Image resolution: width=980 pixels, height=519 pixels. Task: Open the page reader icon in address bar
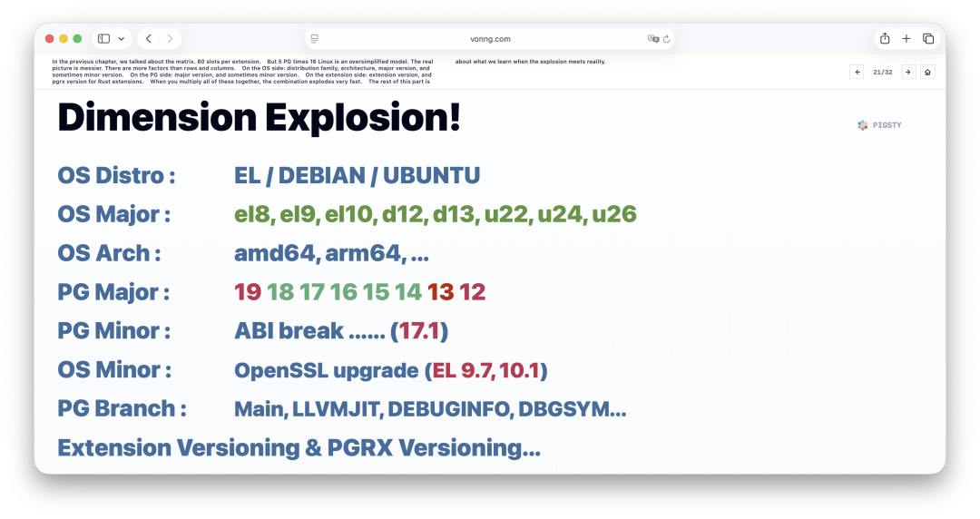[314, 39]
